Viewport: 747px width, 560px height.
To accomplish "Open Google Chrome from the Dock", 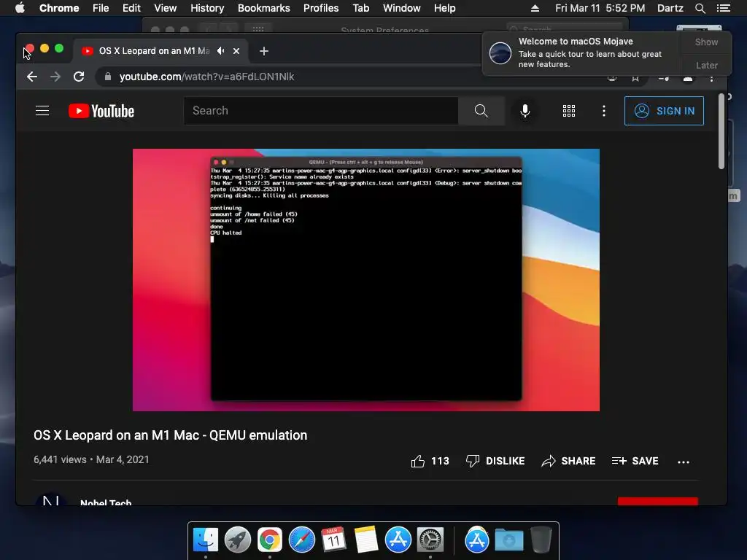I will point(270,540).
